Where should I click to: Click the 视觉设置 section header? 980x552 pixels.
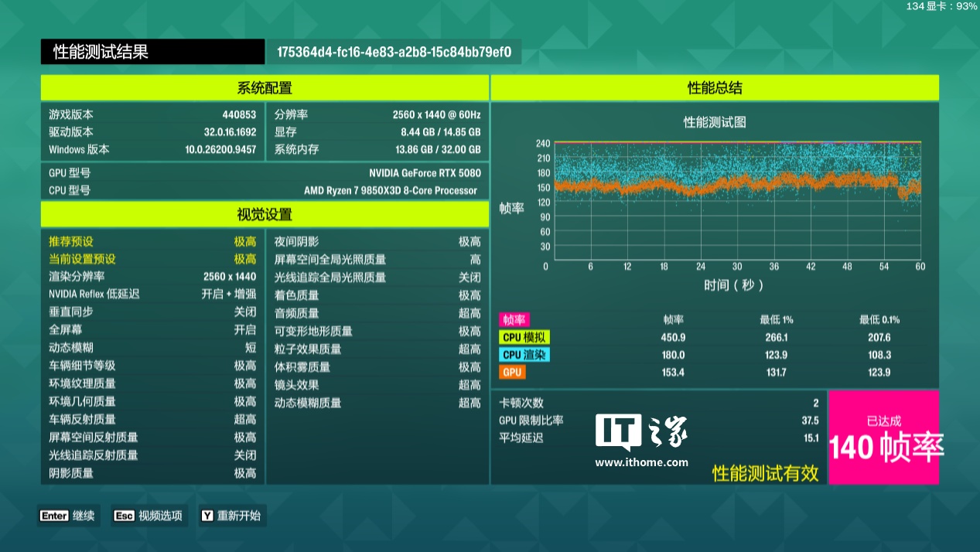(x=265, y=214)
